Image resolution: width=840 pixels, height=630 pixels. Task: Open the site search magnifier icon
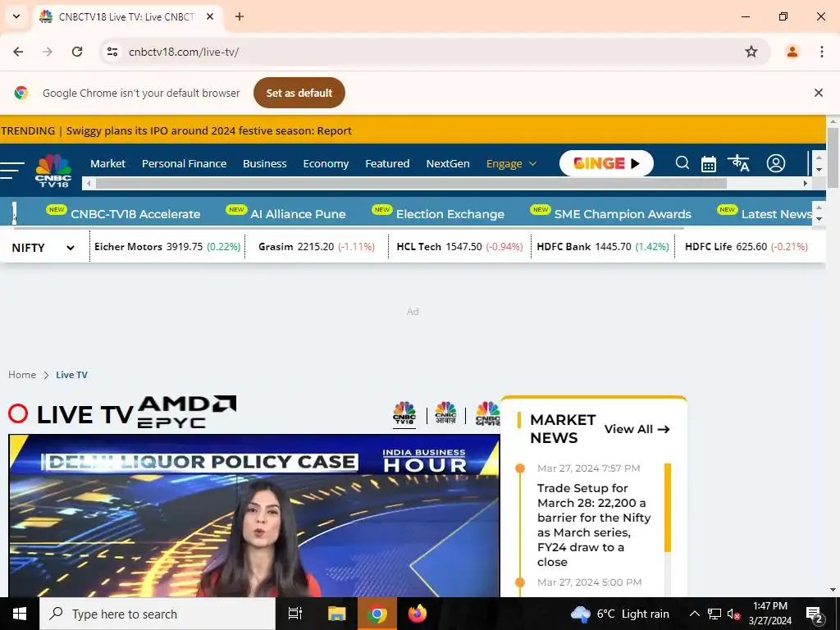[x=682, y=163]
